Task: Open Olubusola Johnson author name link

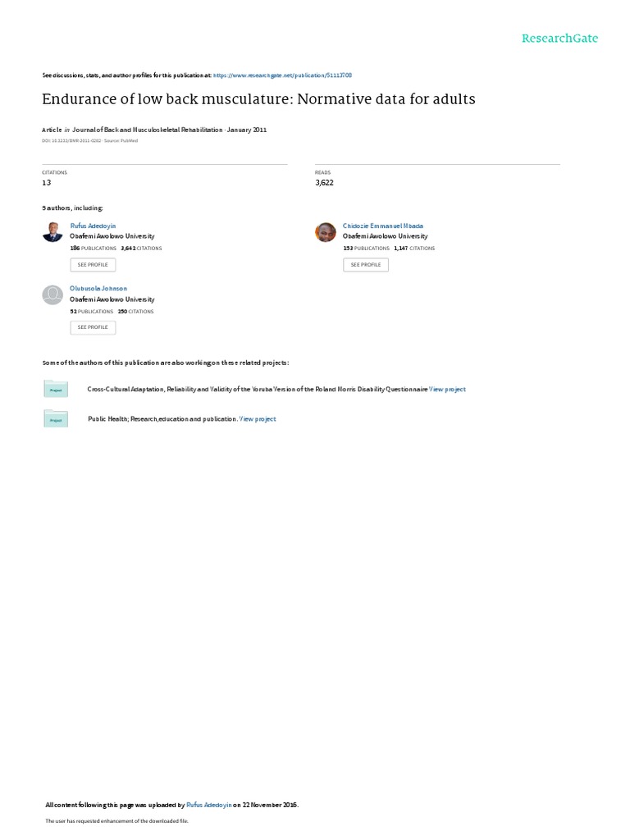Action: [x=98, y=288]
